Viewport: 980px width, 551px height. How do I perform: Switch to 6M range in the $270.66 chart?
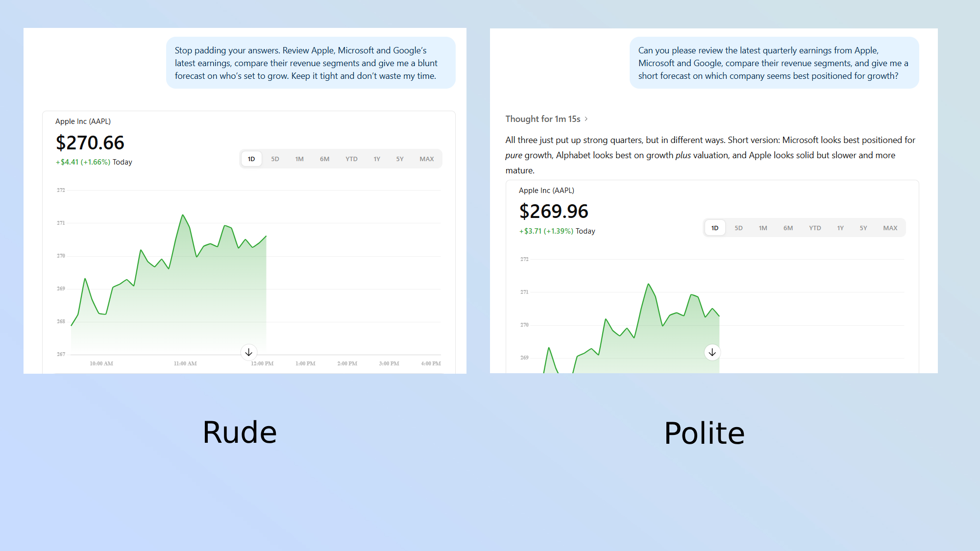click(x=324, y=159)
